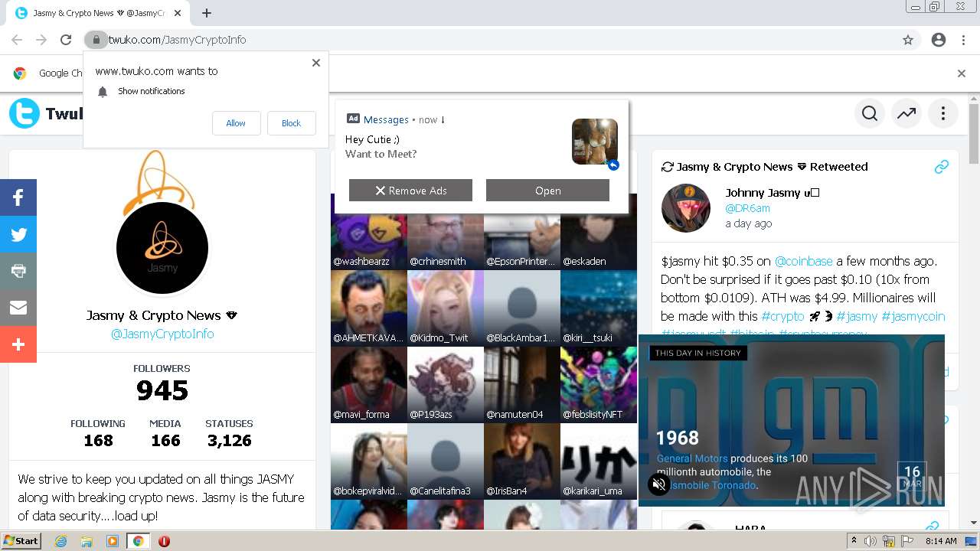The image size is (980, 551).
Task: Open @bokepviralvid follower thumbnail
Action: pos(369,461)
